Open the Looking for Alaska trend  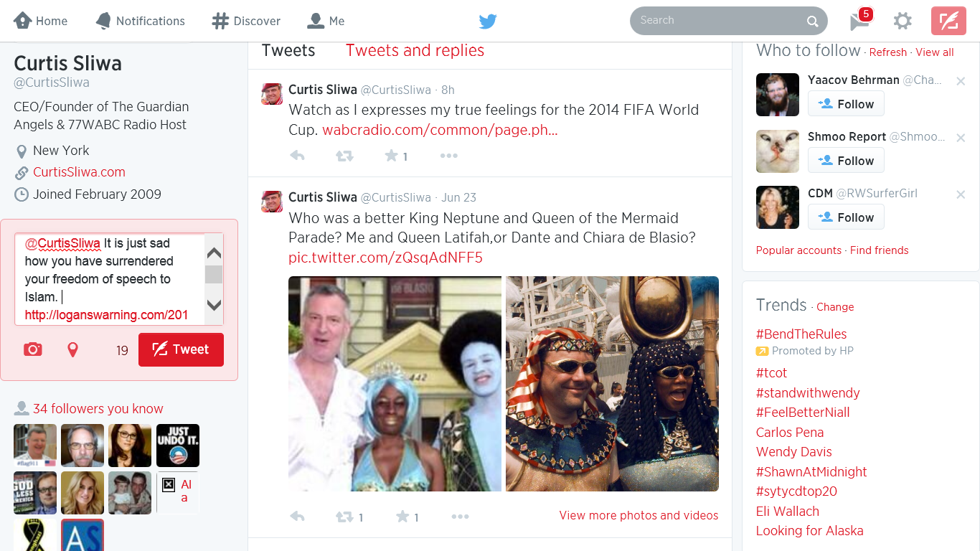tap(810, 531)
